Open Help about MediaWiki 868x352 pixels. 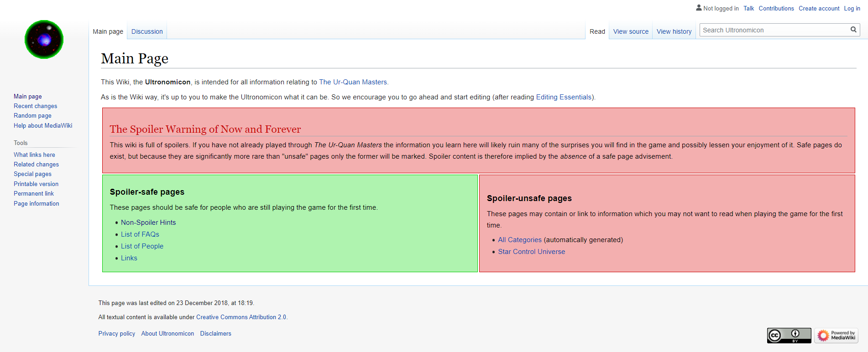(43, 125)
